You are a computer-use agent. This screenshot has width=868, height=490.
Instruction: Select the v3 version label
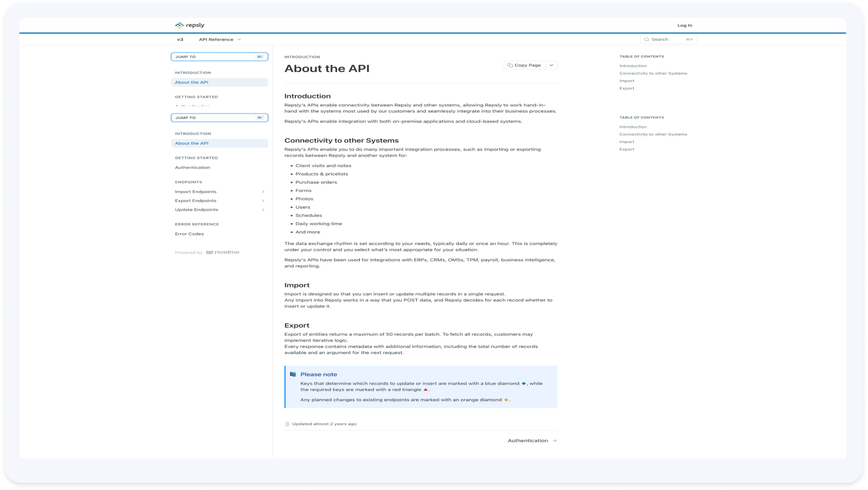point(180,39)
